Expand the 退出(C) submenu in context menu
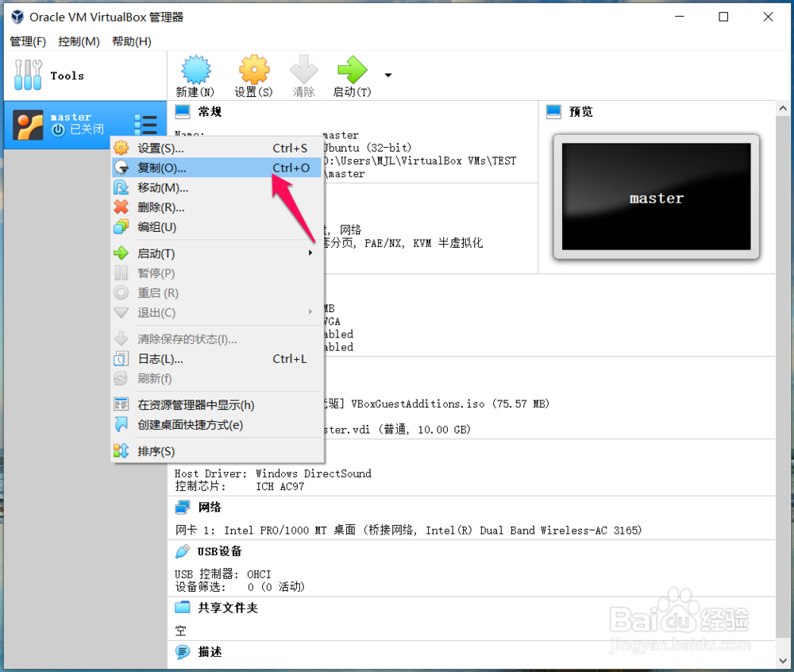794x672 pixels. point(217,313)
